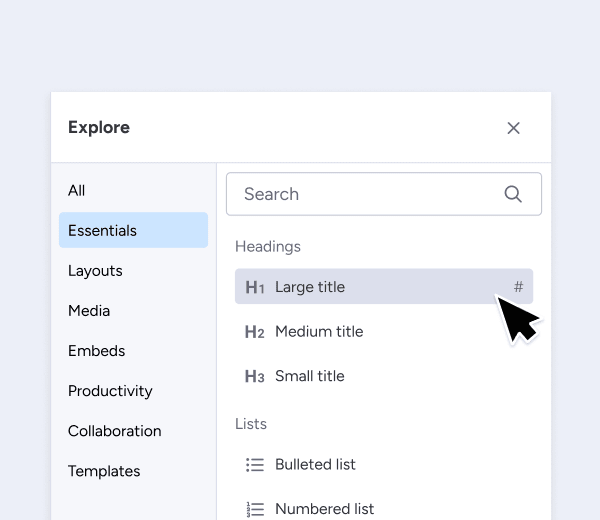600x520 pixels.
Task: Add a Bulleted list block
Action: pyautogui.click(x=384, y=465)
